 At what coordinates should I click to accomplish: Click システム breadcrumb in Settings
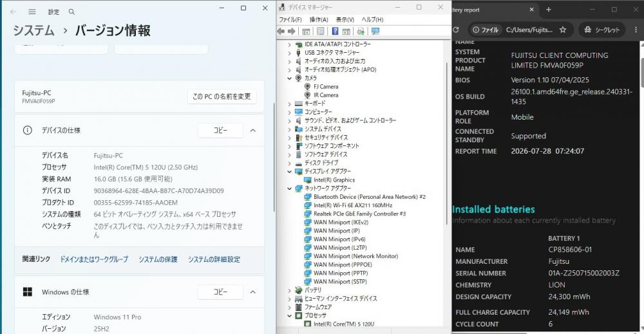tap(33, 30)
